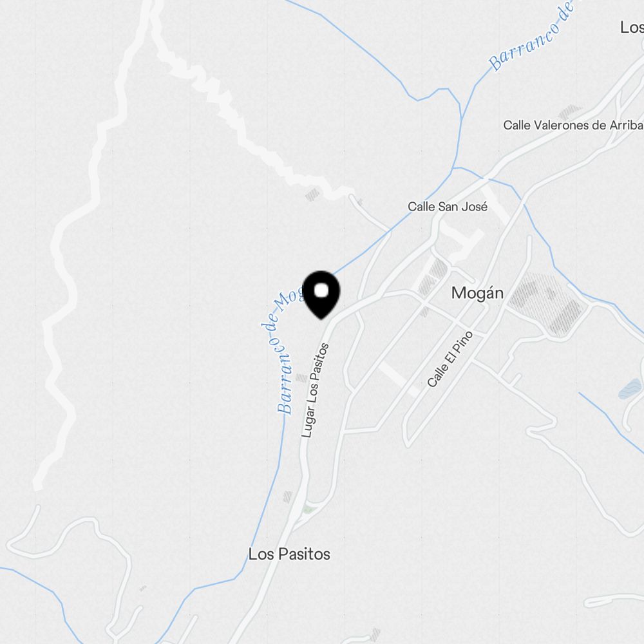Click the hatched building near Calle Valerones de Arriba
This screenshot has width=644, height=644.
click(570, 111)
